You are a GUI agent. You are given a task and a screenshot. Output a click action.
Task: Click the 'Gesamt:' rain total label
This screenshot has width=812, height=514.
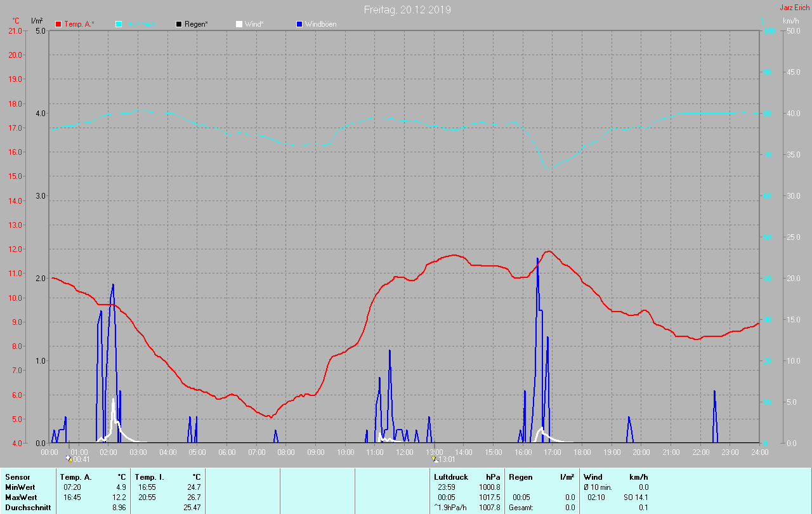[521, 508]
